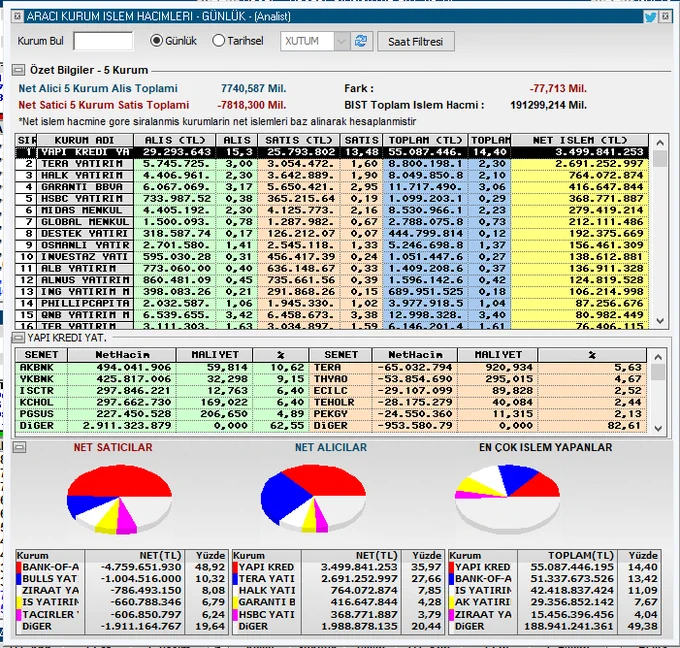Select the DESTEK YATIRI broker row

pos(332,234)
